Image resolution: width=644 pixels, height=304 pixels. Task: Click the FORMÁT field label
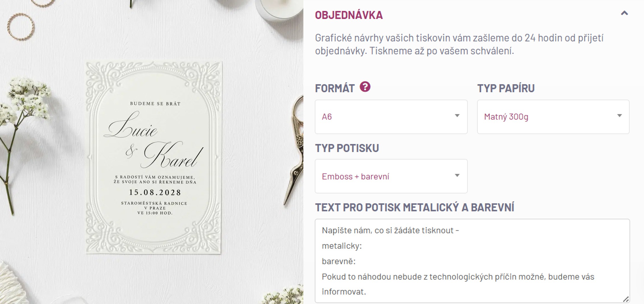pos(335,88)
